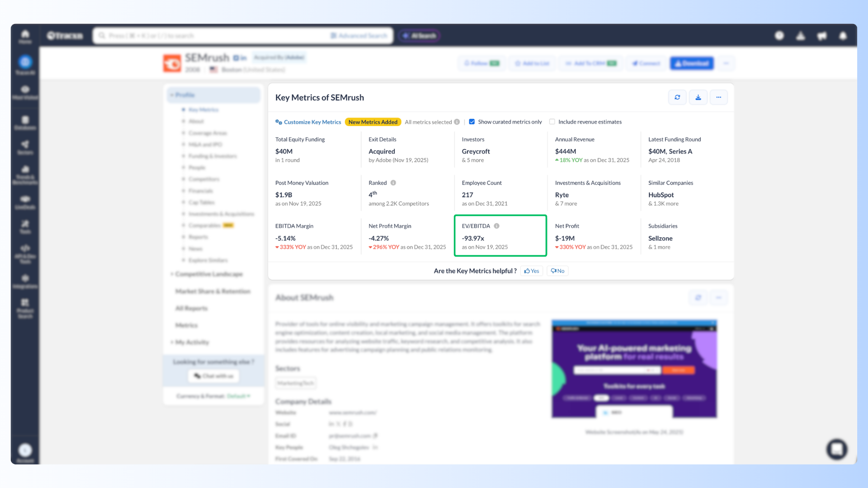868x488 pixels.
Task: Open All Reports in the sidebar
Action: 191,308
